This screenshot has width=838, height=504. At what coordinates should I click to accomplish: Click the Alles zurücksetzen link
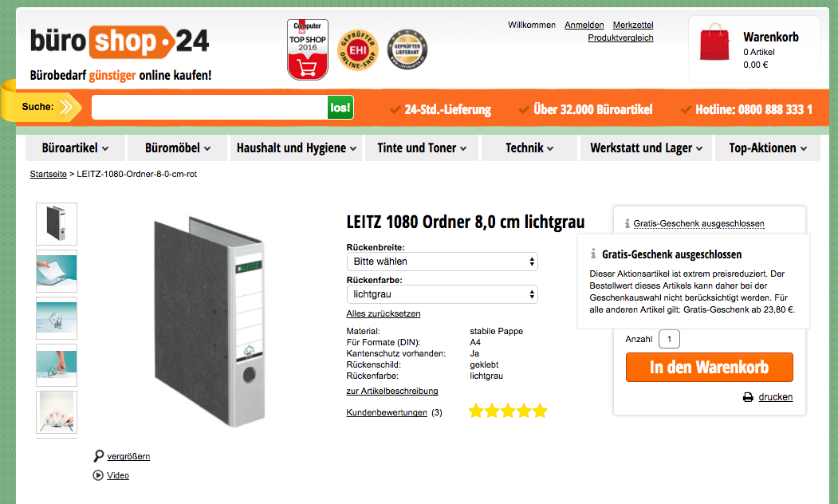[384, 313]
